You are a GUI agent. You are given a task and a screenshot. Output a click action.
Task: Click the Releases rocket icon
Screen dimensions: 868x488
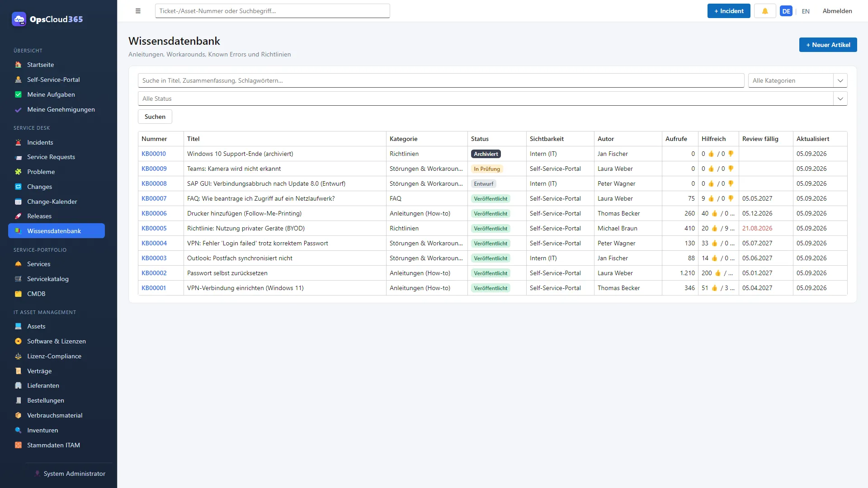18,216
